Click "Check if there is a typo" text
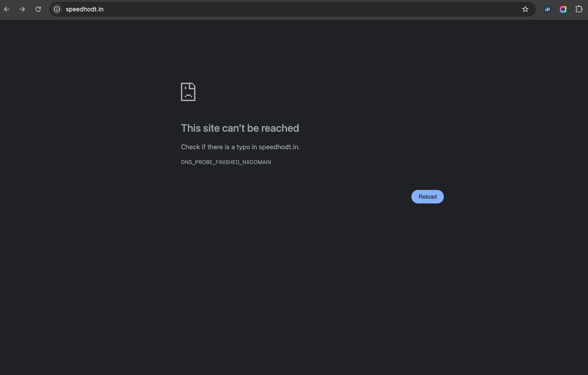The image size is (588, 375). (216, 147)
